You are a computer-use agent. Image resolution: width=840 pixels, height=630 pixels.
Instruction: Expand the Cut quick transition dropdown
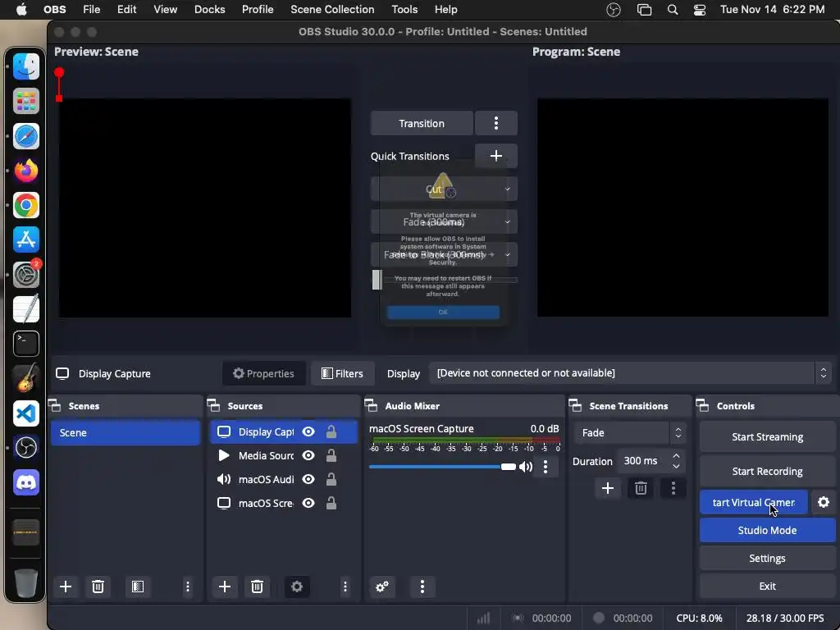(x=507, y=189)
